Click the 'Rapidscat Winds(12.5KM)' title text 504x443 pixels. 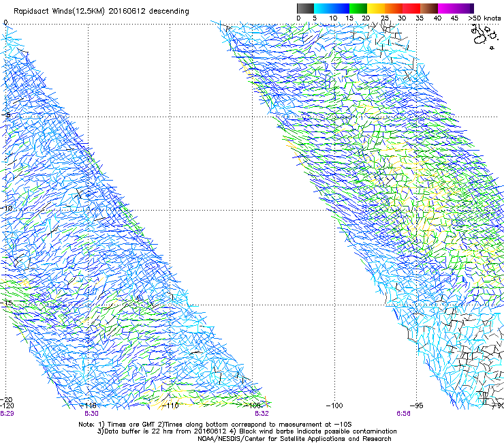click(59, 12)
